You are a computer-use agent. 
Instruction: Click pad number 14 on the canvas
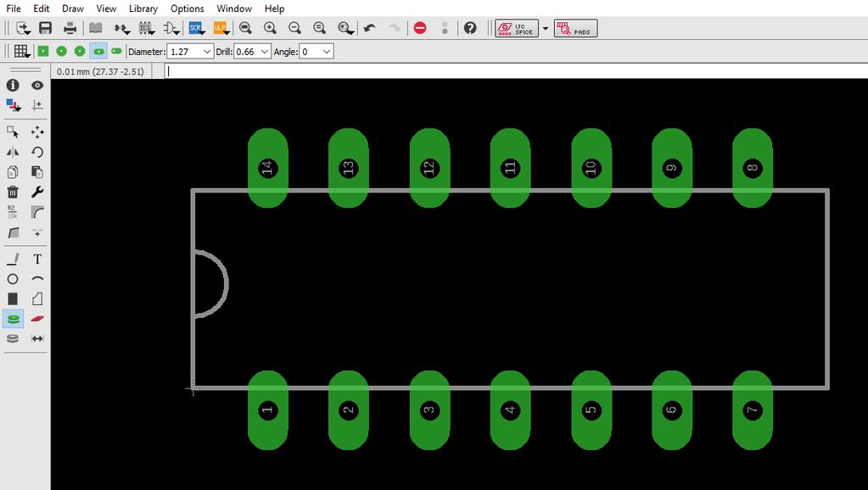[268, 168]
